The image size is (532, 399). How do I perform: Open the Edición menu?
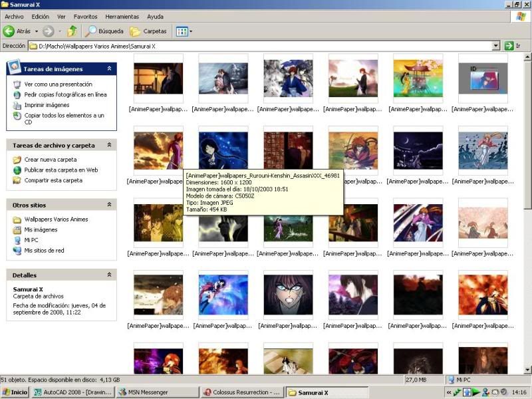pos(41,17)
